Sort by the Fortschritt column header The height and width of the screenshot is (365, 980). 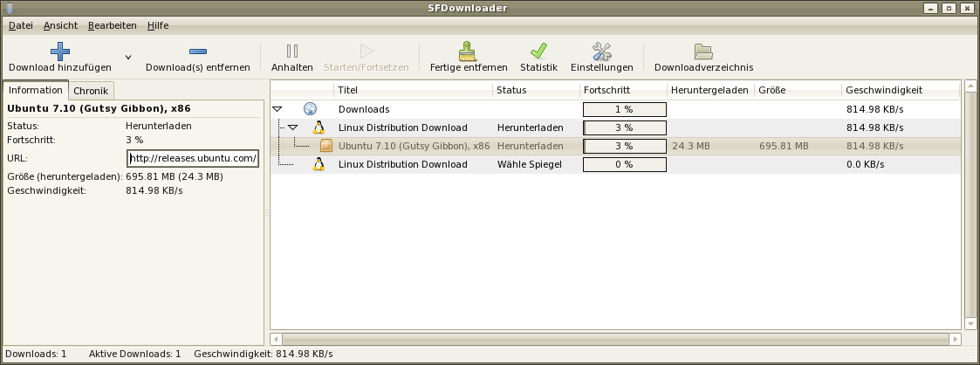coord(624,90)
